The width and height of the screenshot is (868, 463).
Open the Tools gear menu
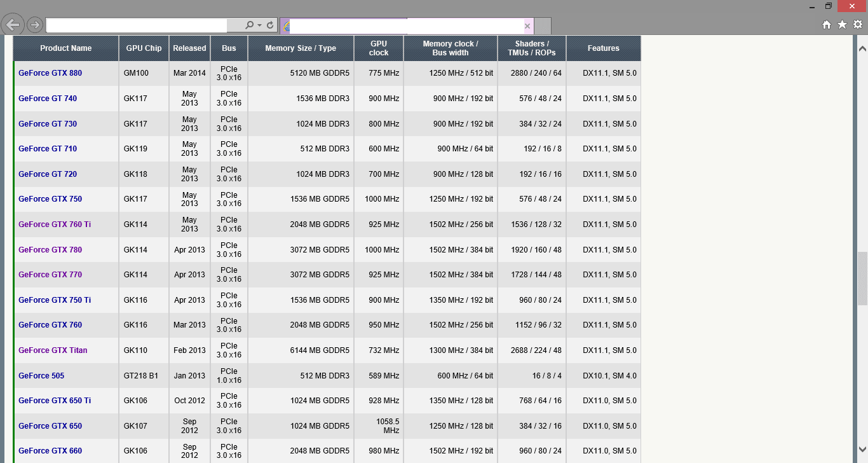pos(858,25)
